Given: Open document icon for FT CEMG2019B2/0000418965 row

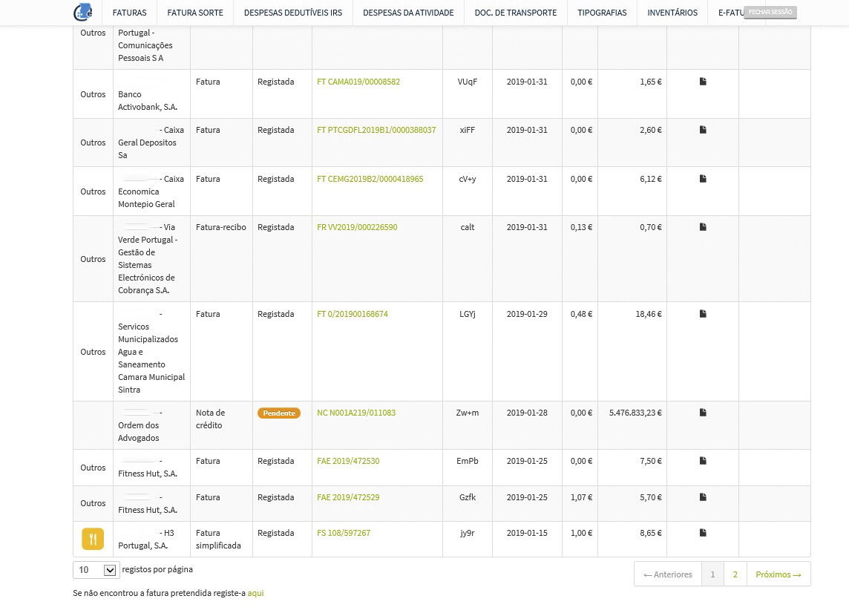Looking at the screenshot, I should (x=703, y=179).
